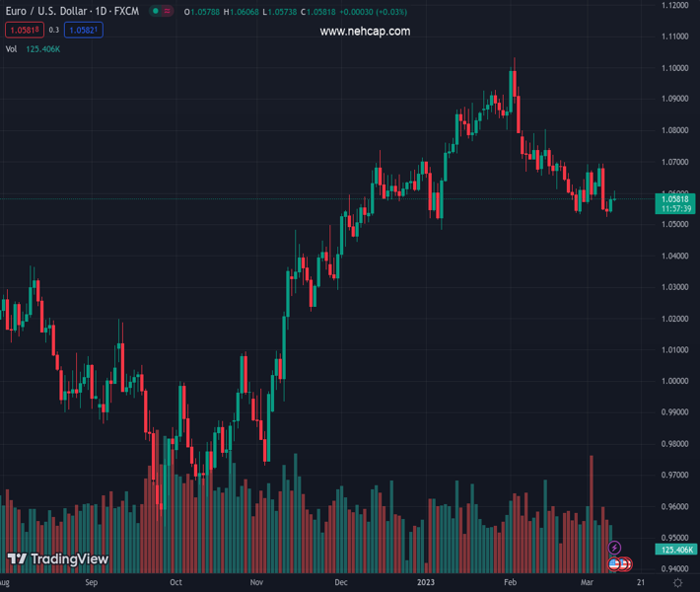The image size is (700, 592).
Task: Click the TradingView logo icon
Action: tap(17, 559)
